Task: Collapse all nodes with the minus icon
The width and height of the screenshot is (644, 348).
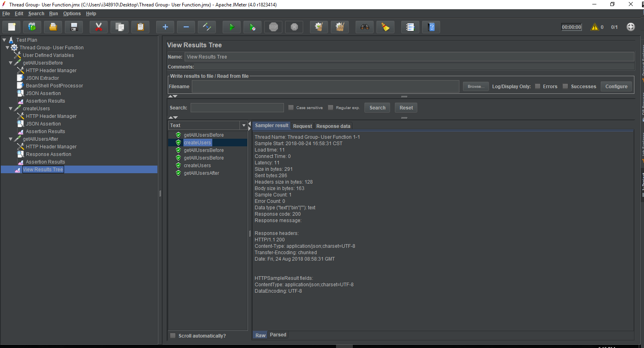Action: (186, 27)
